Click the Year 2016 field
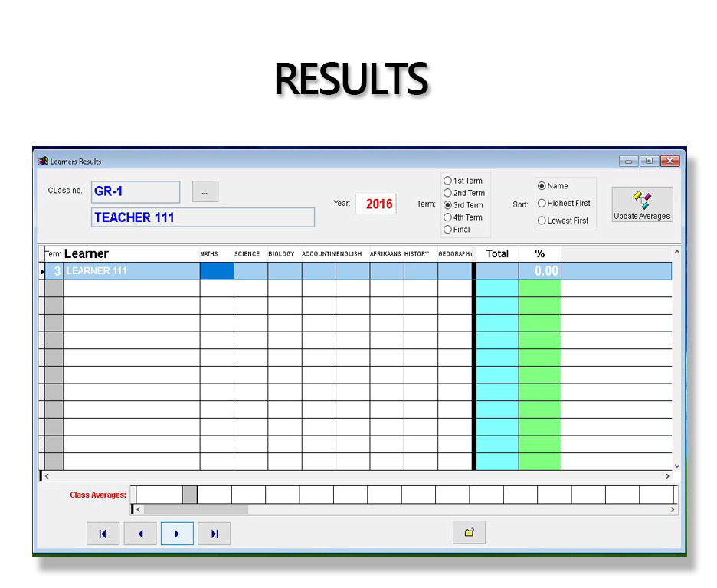 pyautogui.click(x=376, y=204)
